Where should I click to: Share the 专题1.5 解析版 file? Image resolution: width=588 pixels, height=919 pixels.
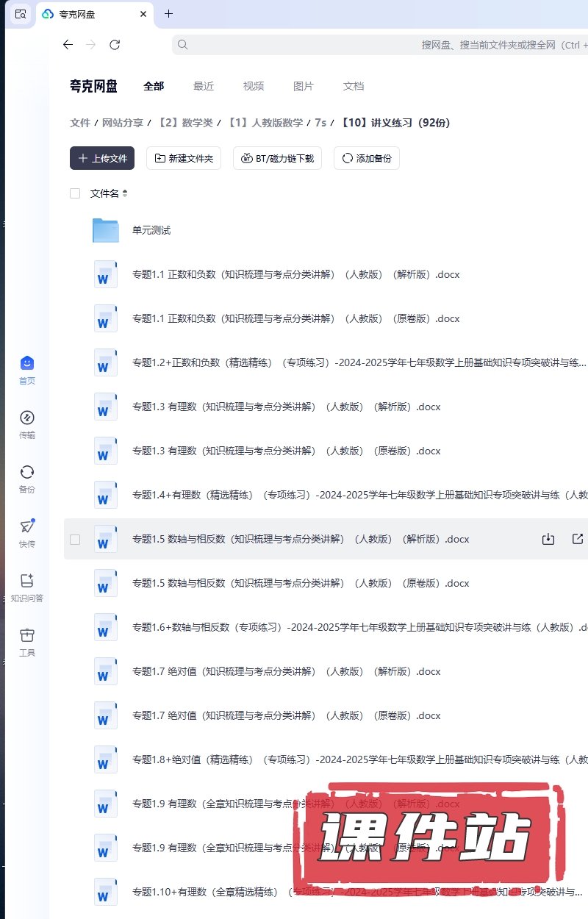(x=577, y=539)
